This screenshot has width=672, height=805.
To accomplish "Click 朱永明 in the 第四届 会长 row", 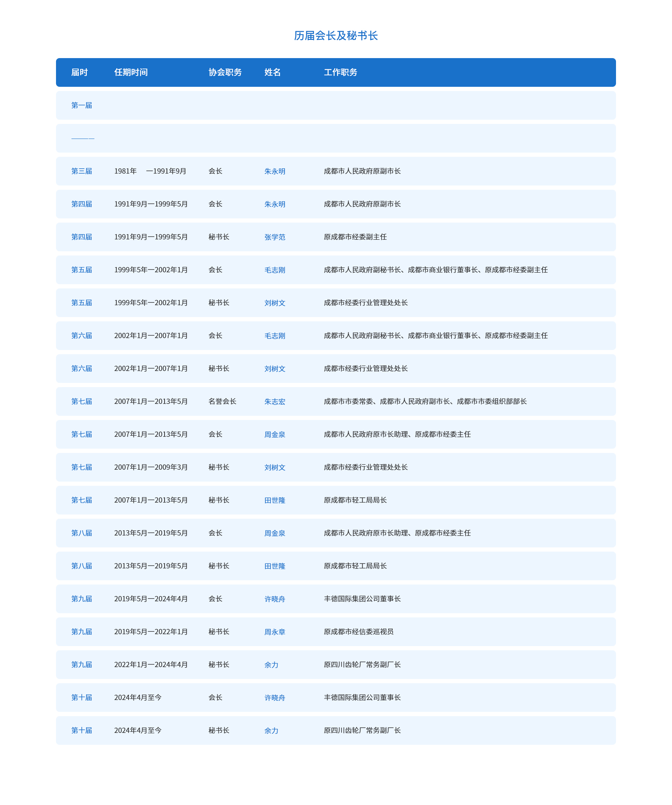I will coord(275,204).
